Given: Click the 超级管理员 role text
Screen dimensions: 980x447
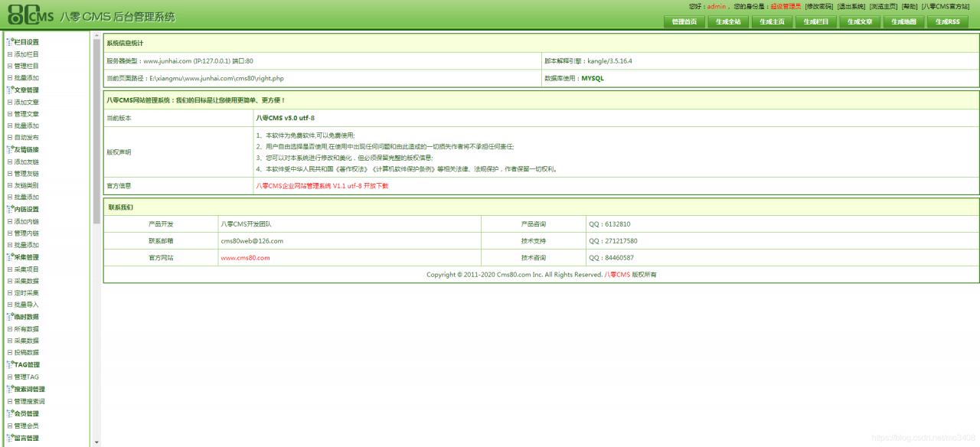Looking at the screenshot, I should point(786,6).
